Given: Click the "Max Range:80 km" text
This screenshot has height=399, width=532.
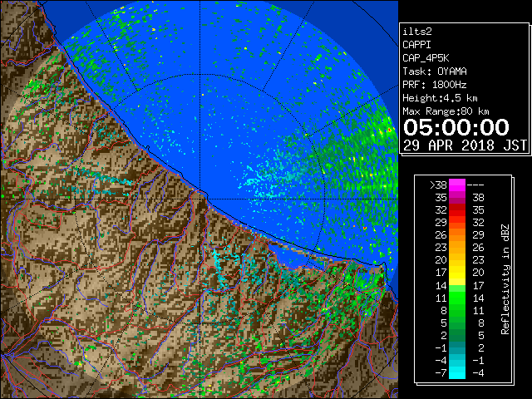Looking at the screenshot, I should click(446, 111).
